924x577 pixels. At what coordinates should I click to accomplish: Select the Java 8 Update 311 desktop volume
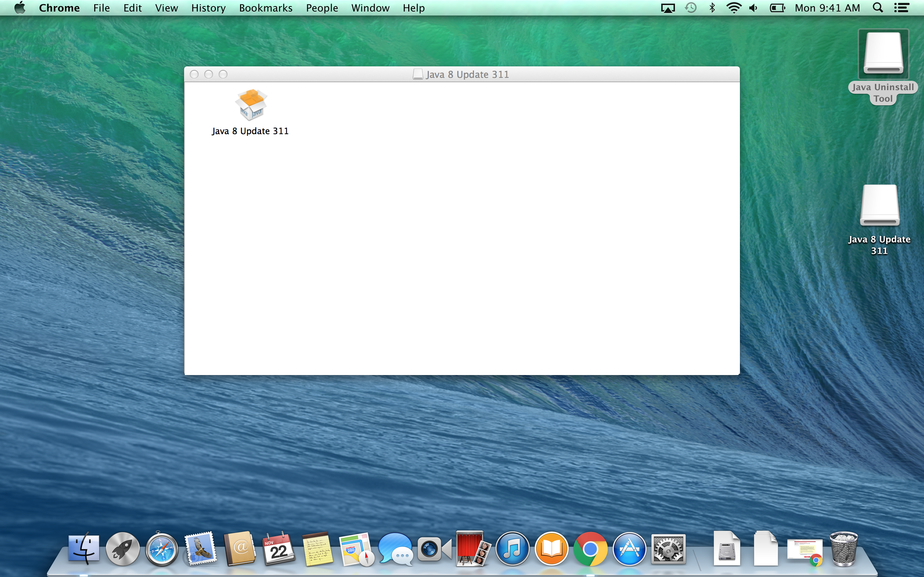(880, 206)
